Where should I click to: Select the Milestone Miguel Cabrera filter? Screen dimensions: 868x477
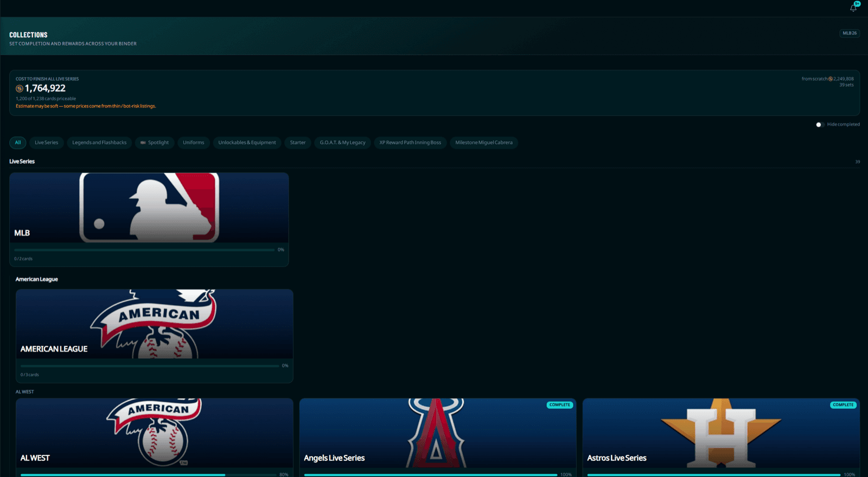point(484,143)
